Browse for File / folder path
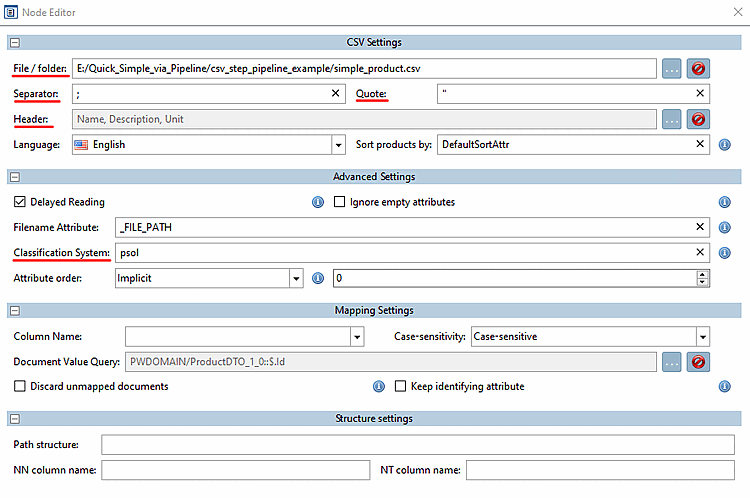Screen dimensions: 750x498 (x=672, y=68)
